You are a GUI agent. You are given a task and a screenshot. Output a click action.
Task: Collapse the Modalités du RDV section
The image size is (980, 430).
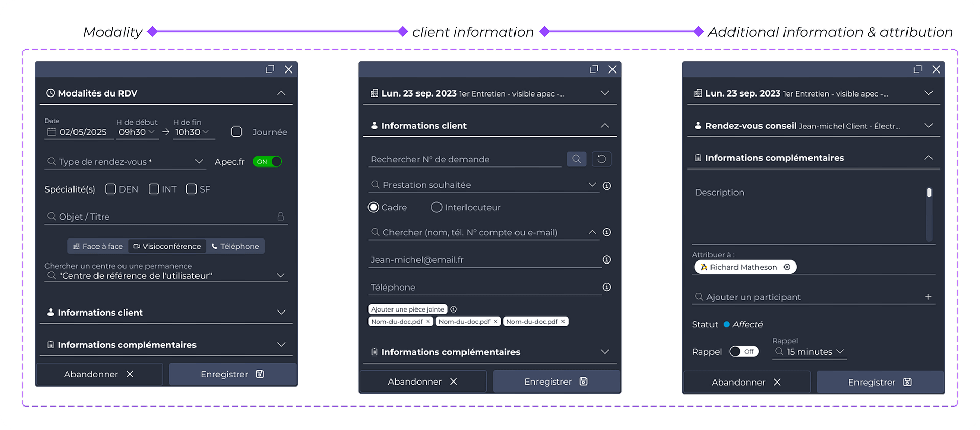point(281,93)
